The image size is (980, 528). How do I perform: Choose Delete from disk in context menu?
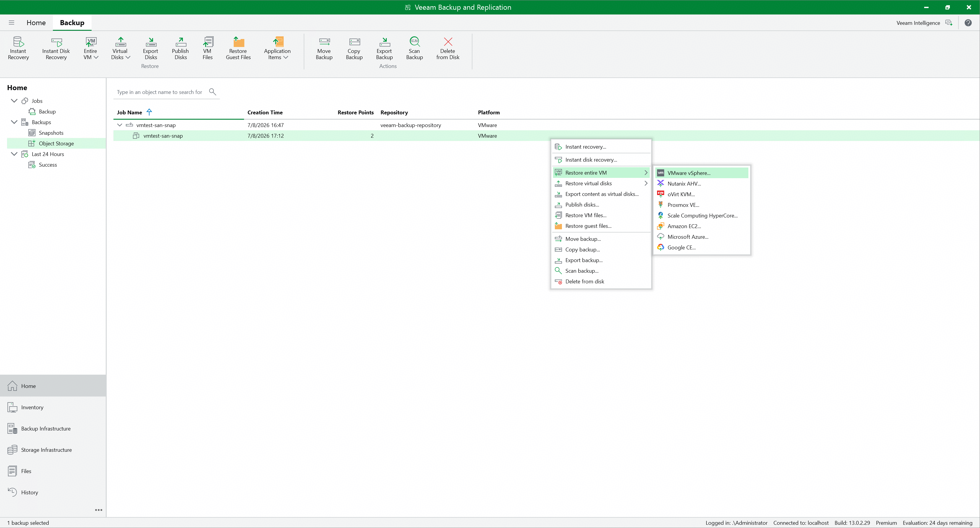pyautogui.click(x=601, y=282)
